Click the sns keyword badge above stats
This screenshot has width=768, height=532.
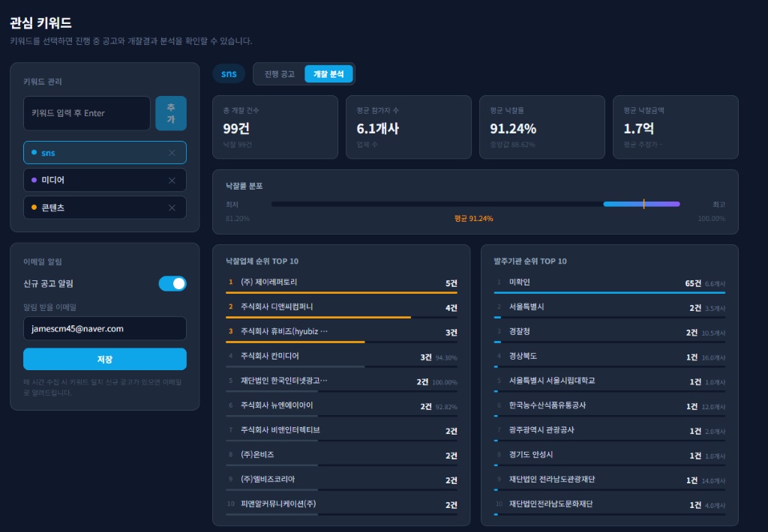(x=229, y=74)
